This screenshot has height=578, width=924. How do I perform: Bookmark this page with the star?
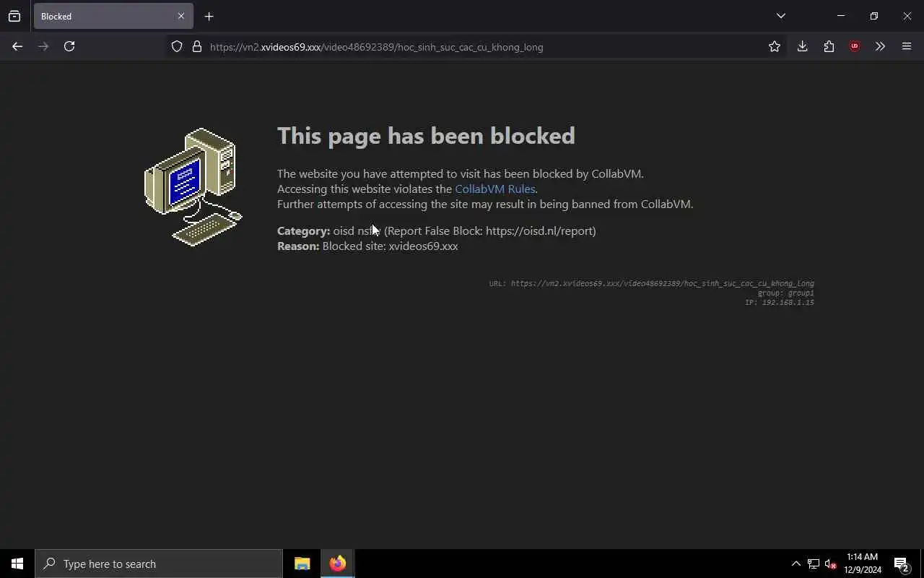point(775,46)
